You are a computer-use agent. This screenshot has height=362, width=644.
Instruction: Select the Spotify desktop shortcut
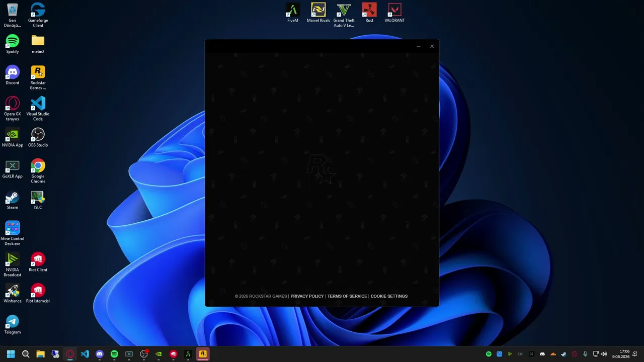pyautogui.click(x=13, y=44)
